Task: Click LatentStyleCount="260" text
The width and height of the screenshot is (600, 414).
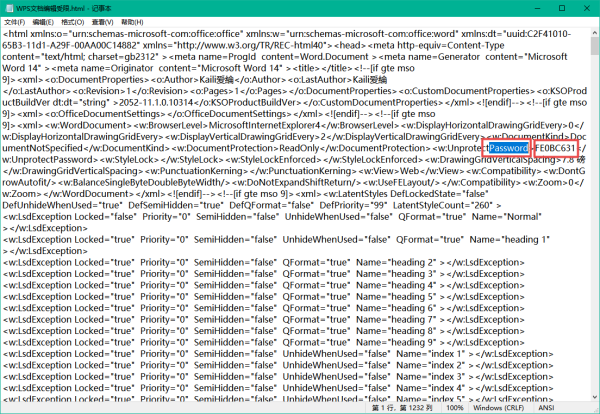Action: click(443, 205)
